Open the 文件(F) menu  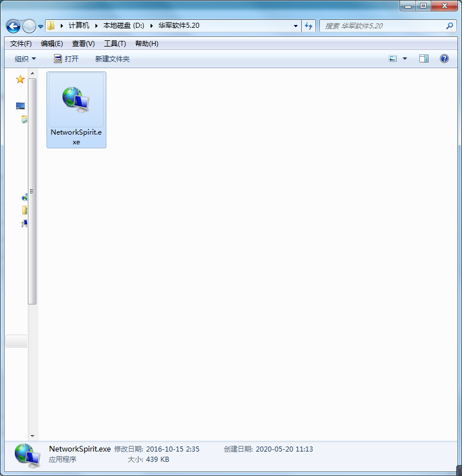tap(20, 44)
